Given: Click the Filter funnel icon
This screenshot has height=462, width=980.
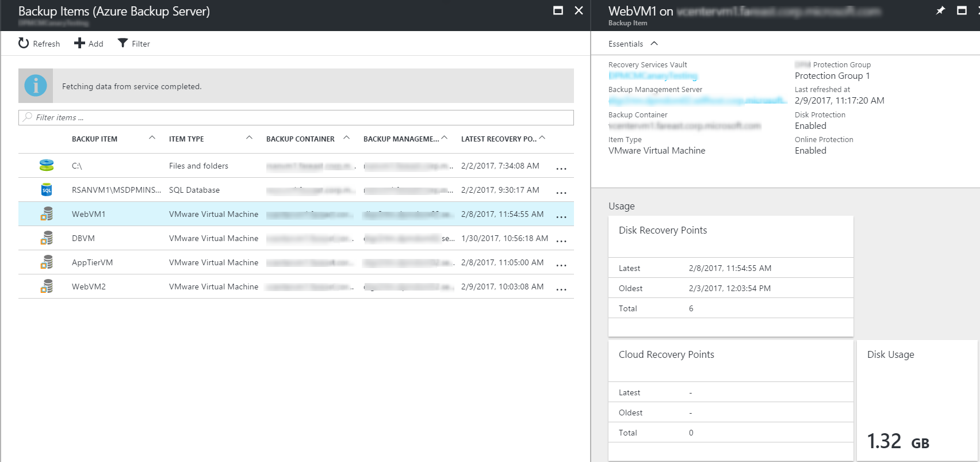Looking at the screenshot, I should click(122, 43).
